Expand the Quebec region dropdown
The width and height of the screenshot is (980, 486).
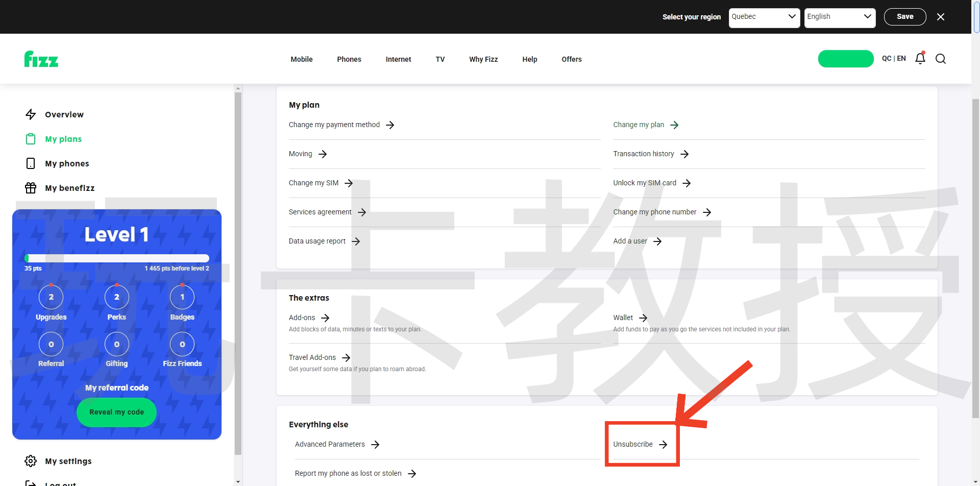pyautogui.click(x=764, y=17)
